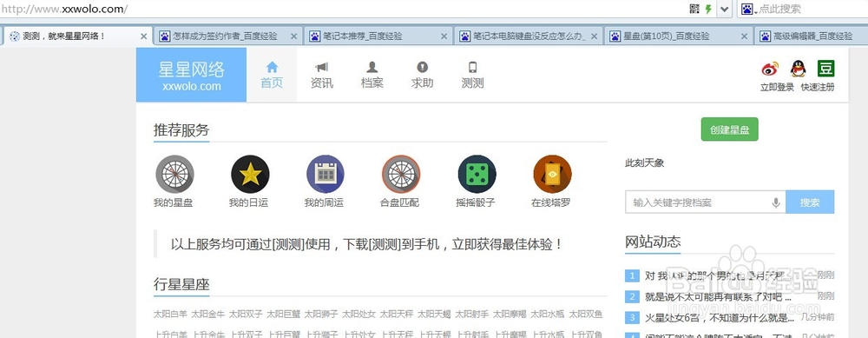Image resolution: width=868 pixels, height=338 pixels.
Task: Click the browser address bar URL
Action: 64,9
